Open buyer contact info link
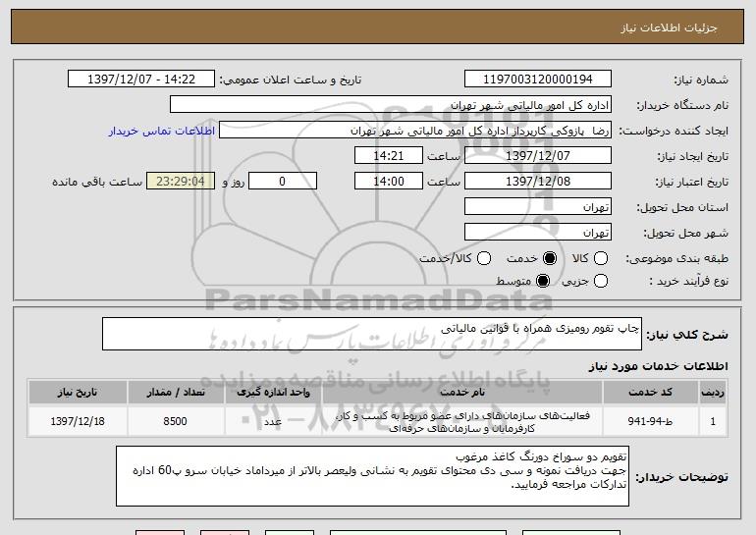 (x=162, y=132)
